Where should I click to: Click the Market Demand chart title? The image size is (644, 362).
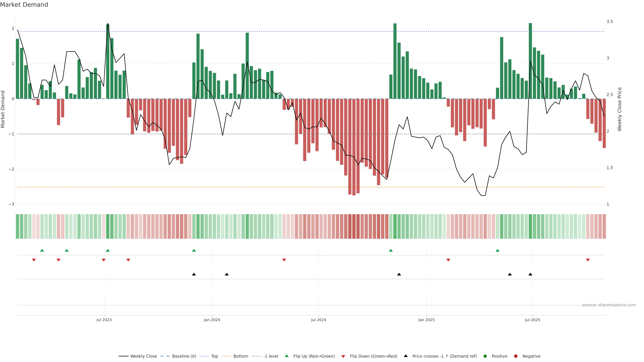pyautogui.click(x=24, y=5)
